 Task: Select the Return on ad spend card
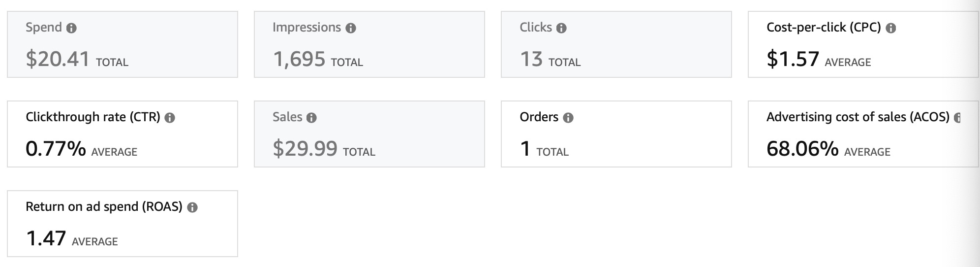(x=122, y=224)
